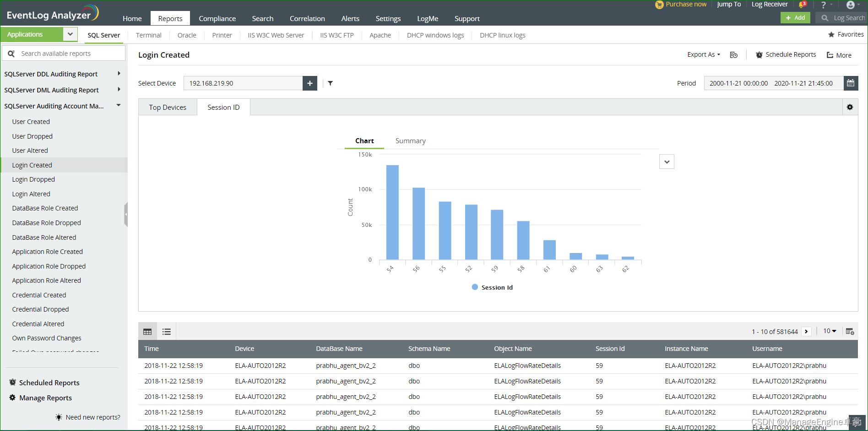This screenshot has width=868, height=431.
Task: Open the Correlation tab
Action: (x=307, y=18)
